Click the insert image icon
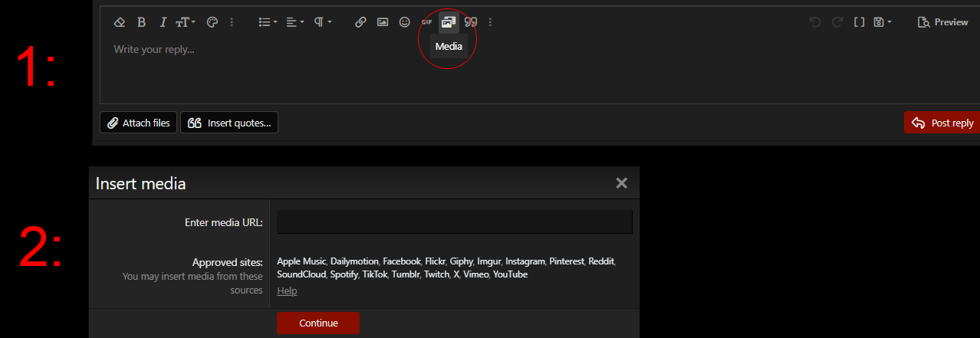The image size is (980, 338). [x=382, y=22]
